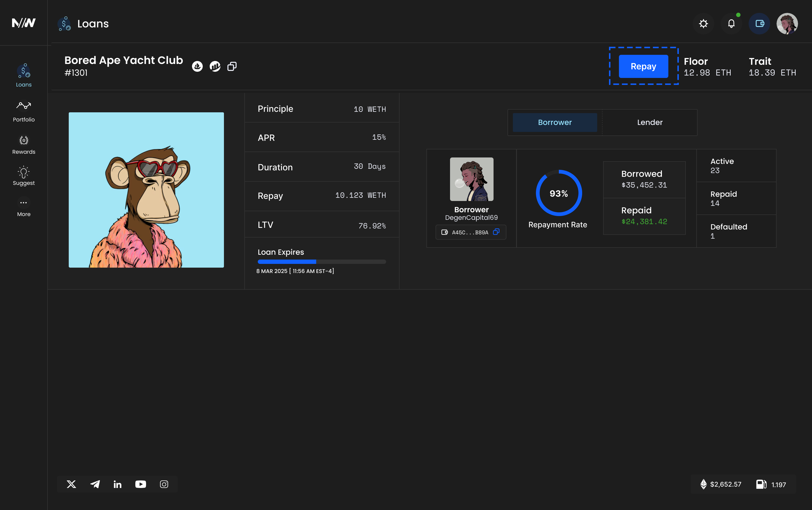The height and width of the screenshot is (510, 812).
Task: Switch to the Borrower tab
Action: tap(554, 123)
